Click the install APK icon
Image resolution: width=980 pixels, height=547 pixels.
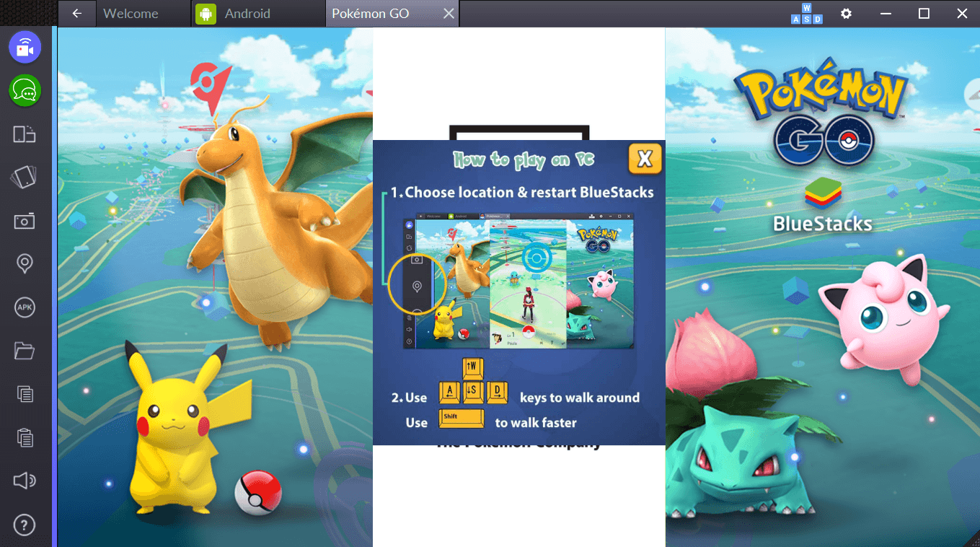pos(25,307)
